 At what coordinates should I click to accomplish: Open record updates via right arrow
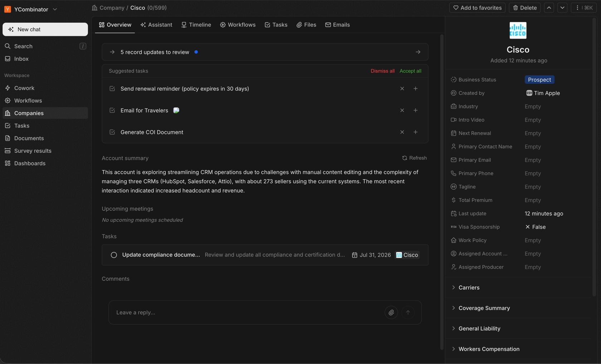coord(418,52)
